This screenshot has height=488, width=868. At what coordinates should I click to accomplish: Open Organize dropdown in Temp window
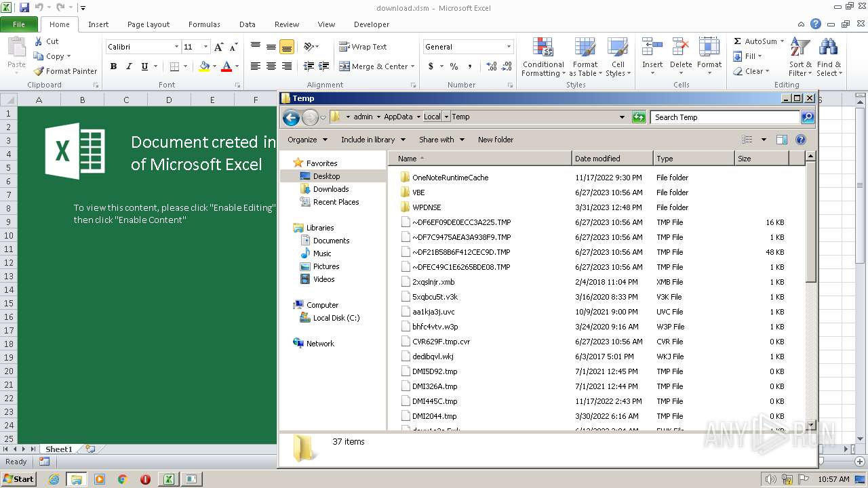[308, 140]
